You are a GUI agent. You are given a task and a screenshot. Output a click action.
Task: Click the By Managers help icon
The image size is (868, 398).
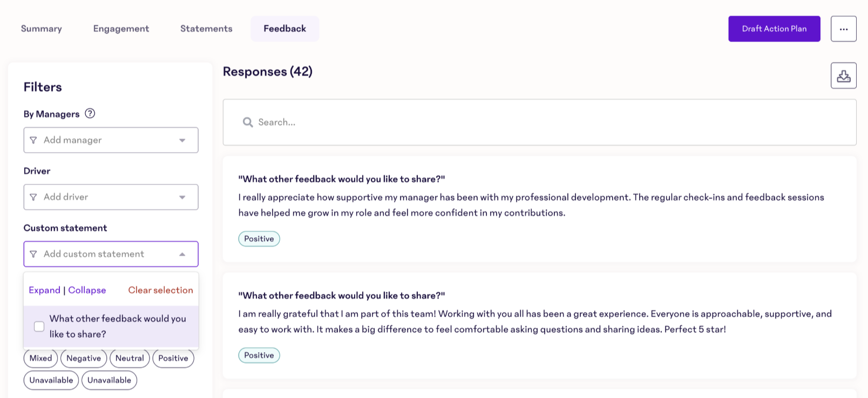[x=90, y=113]
